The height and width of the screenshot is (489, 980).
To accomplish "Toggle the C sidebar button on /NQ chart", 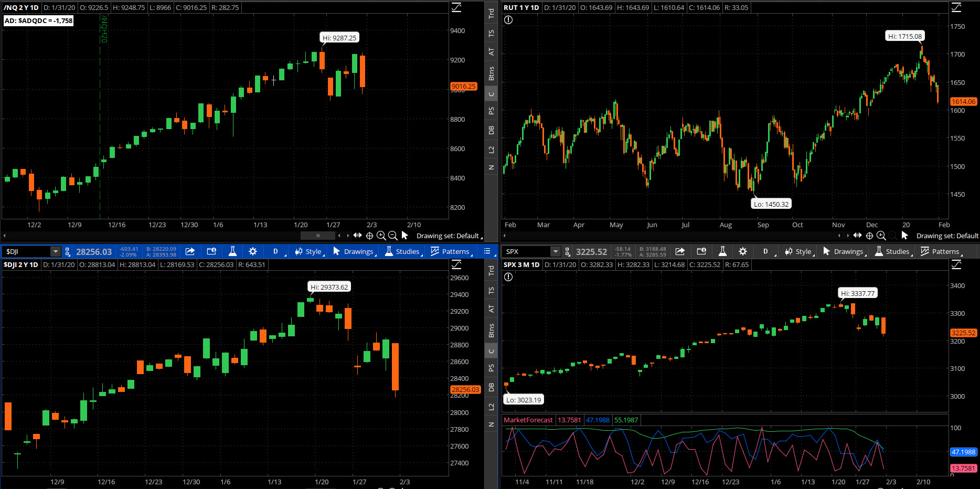I will pyautogui.click(x=491, y=94).
